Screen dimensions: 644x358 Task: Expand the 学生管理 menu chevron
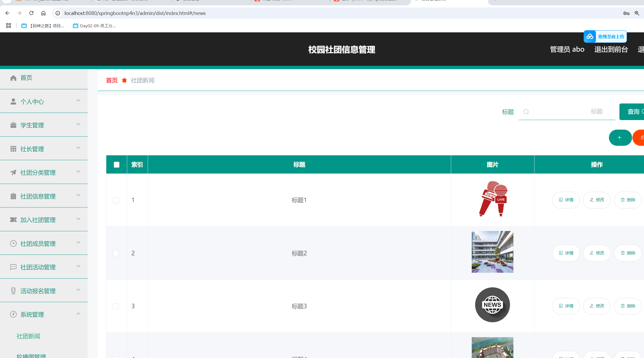(x=78, y=124)
